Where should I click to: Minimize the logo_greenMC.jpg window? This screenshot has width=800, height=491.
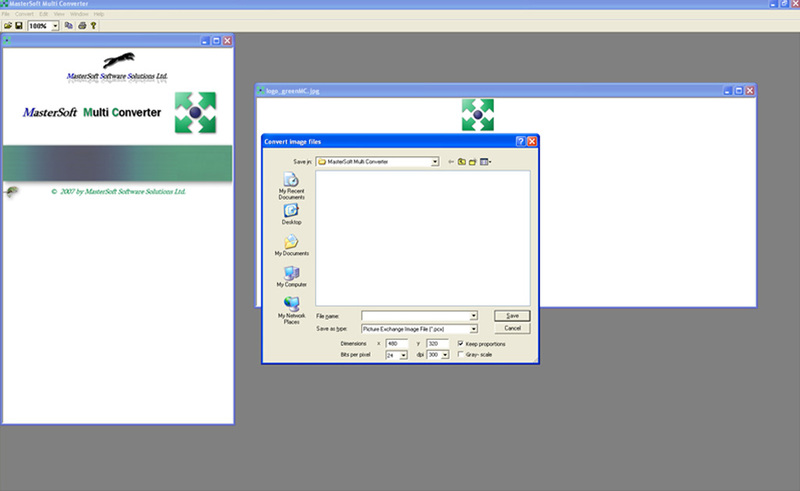(x=728, y=91)
